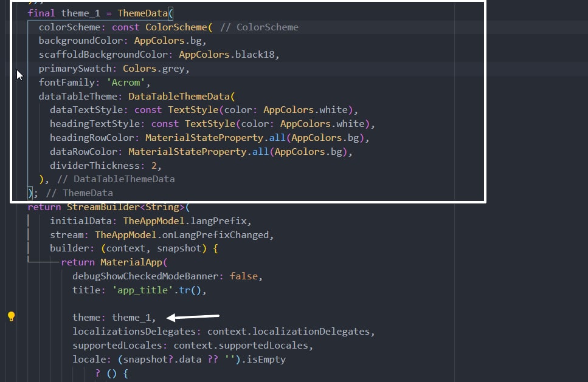
Task: Click the '// ColorScheme' comment
Action: click(x=259, y=27)
